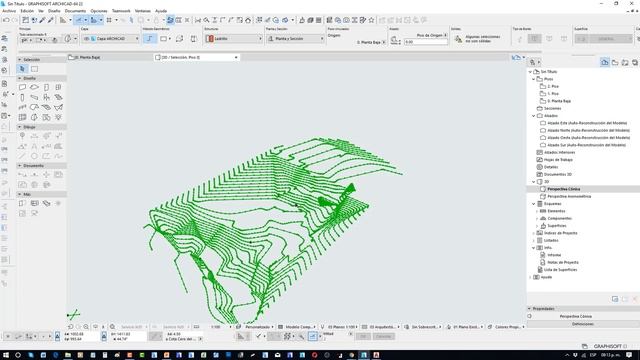
Task: Click the Inject Parameters syringe icon
Action: 51,20
